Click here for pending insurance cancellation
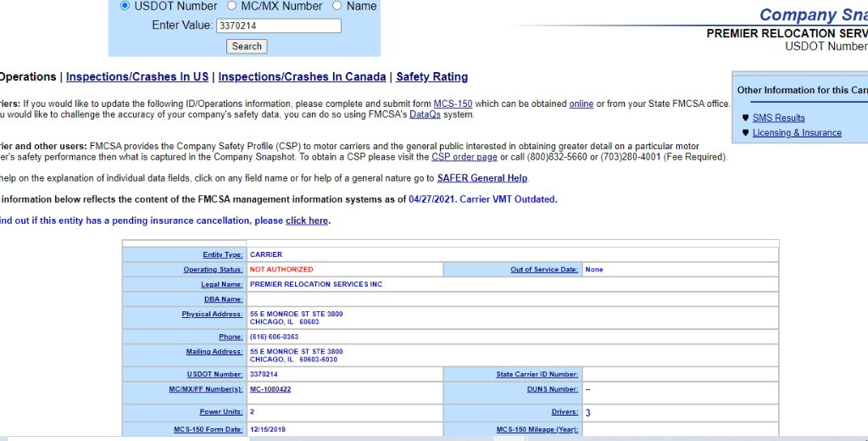Screen dimensions: 868x441 [306, 221]
